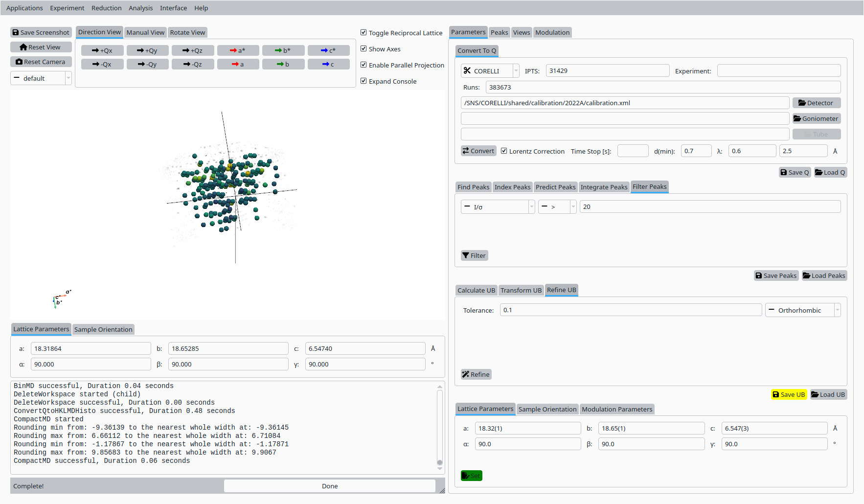The width and height of the screenshot is (864, 504).
Task: Disable the Show Axes checkbox
Action: (x=364, y=49)
